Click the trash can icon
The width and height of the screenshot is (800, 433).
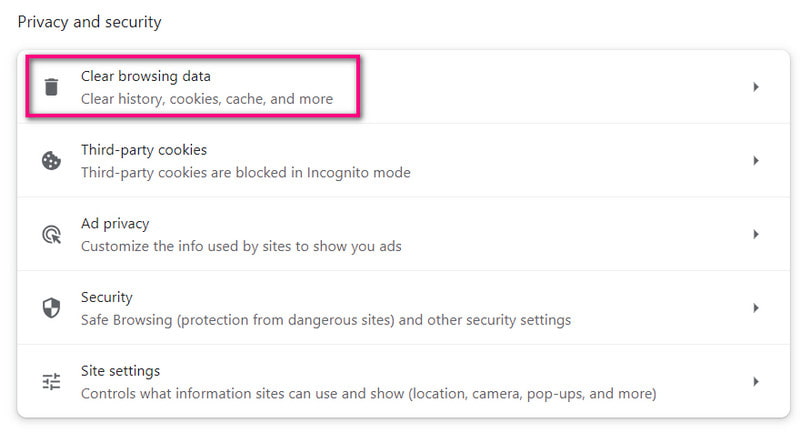[x=51, y=87]
